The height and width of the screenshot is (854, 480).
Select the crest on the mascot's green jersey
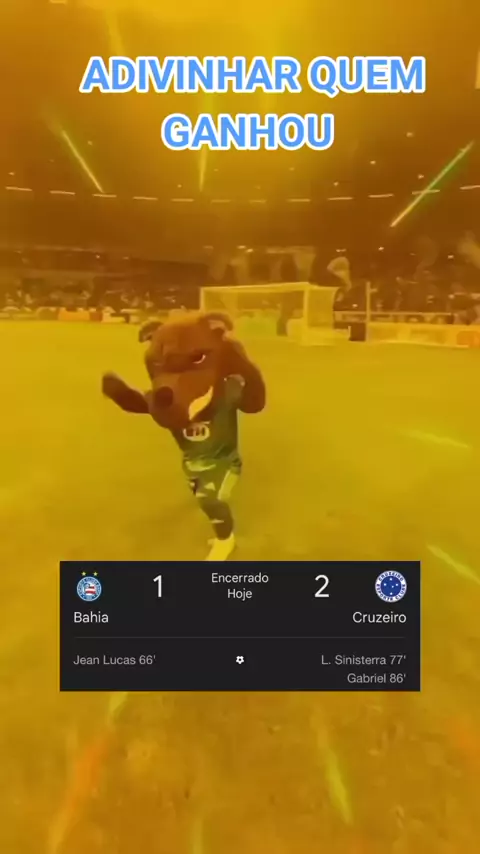197,431
